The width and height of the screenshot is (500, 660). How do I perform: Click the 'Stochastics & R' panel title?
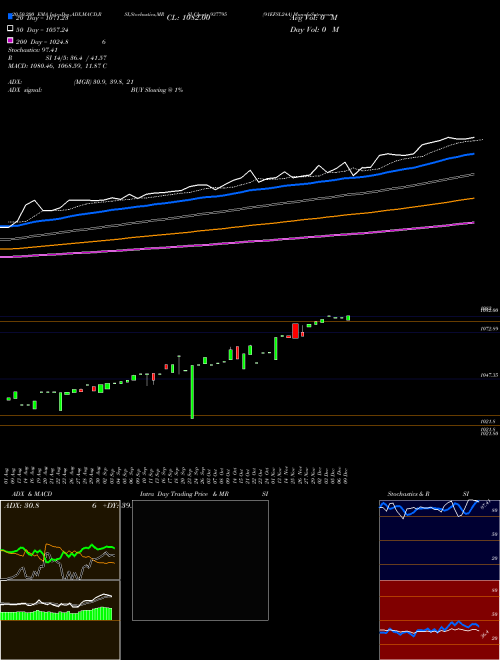pos(408,494)
